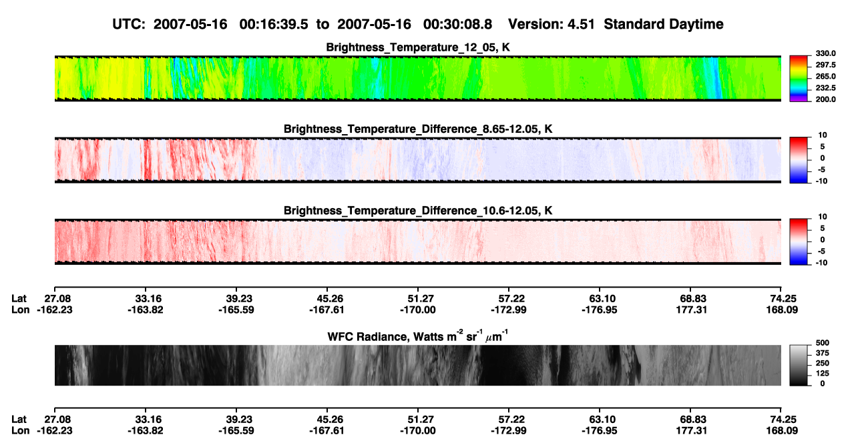Click the 200.0 colorbar tick label

point(827,99)
